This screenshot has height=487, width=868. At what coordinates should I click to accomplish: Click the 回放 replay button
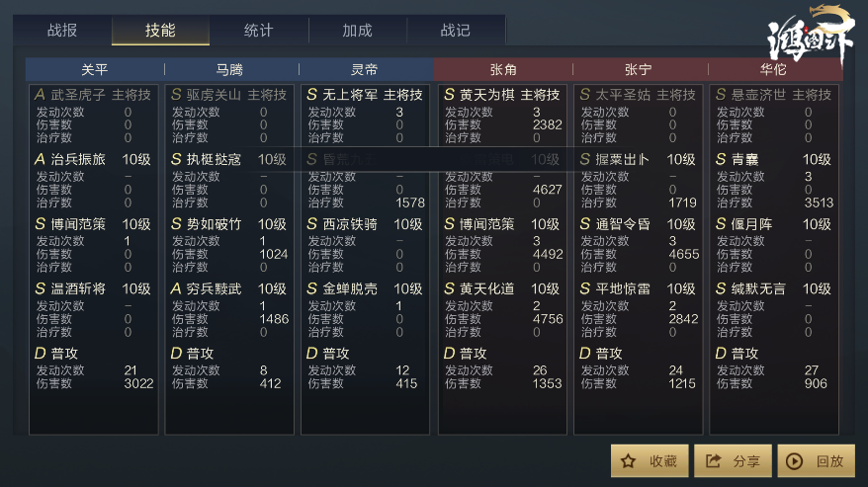(x=816, y=460)
